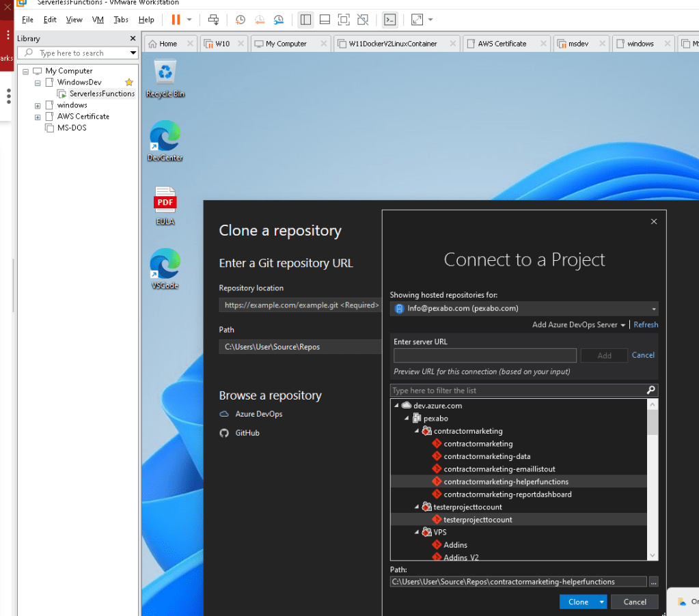
Task: Close the Connect to a Project dialog
Action: coord(653,222)
